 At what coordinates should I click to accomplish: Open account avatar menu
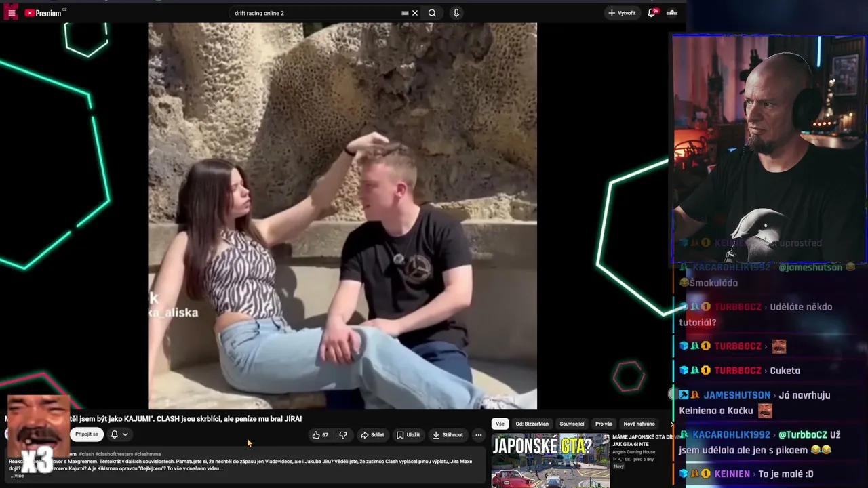672,13
